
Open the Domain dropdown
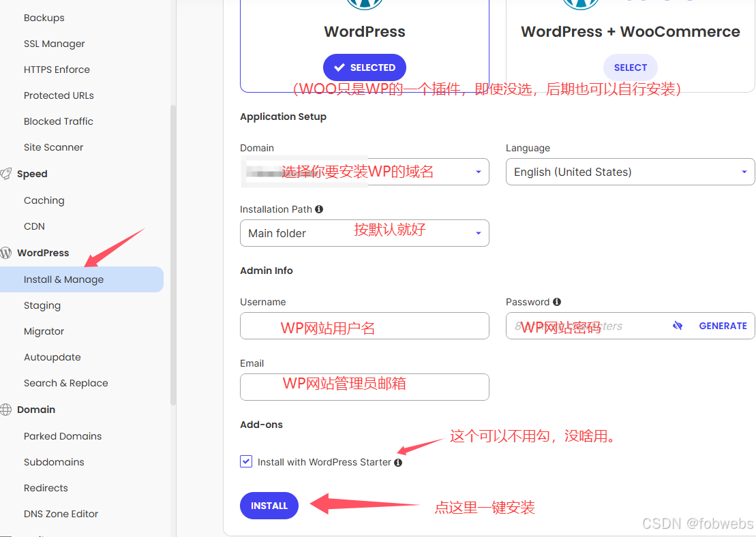(x=365, y=172)
